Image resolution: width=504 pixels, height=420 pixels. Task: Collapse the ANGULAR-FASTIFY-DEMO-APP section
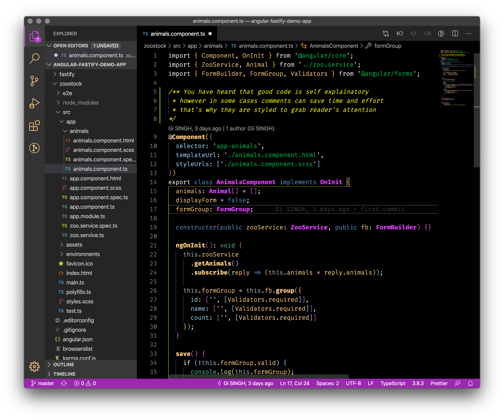(x=49, y=65)
